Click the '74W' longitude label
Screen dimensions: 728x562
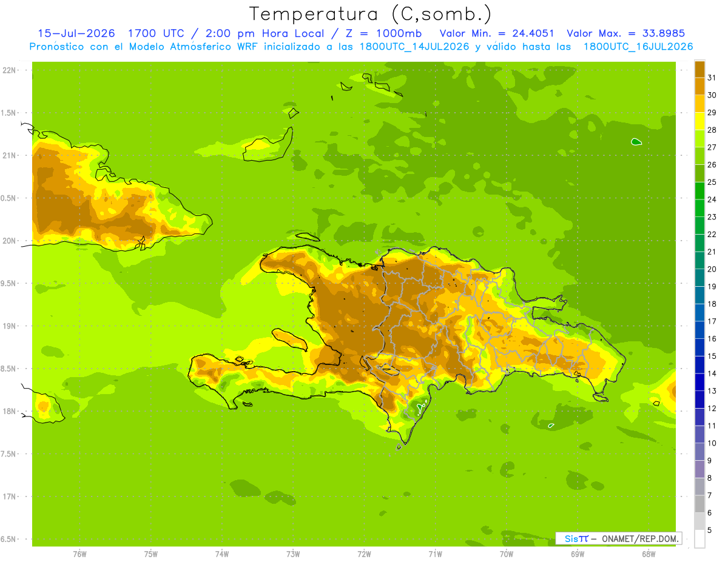(x=221, y=554)
